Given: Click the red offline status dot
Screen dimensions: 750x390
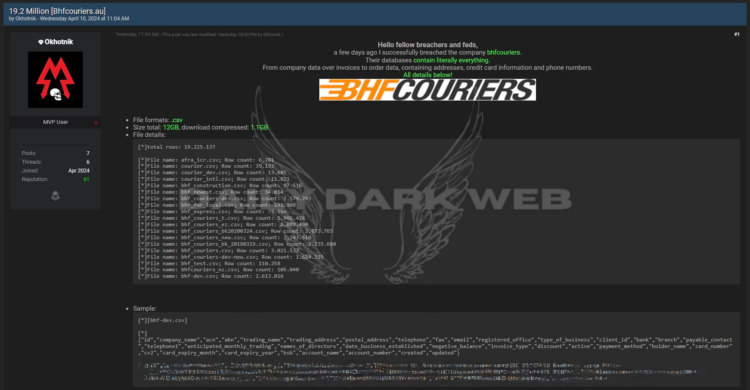Looking at the screenshot, I should coord(96,123).
